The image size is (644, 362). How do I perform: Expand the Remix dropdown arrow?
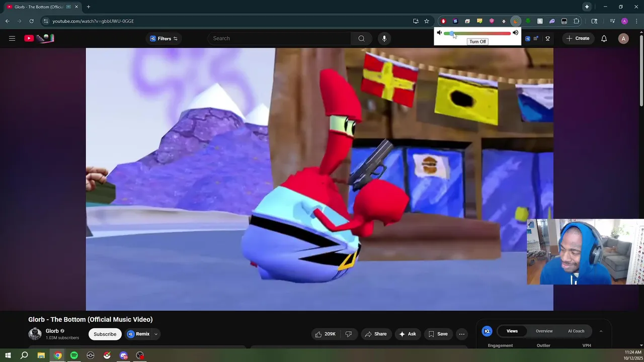click(156, 334)
